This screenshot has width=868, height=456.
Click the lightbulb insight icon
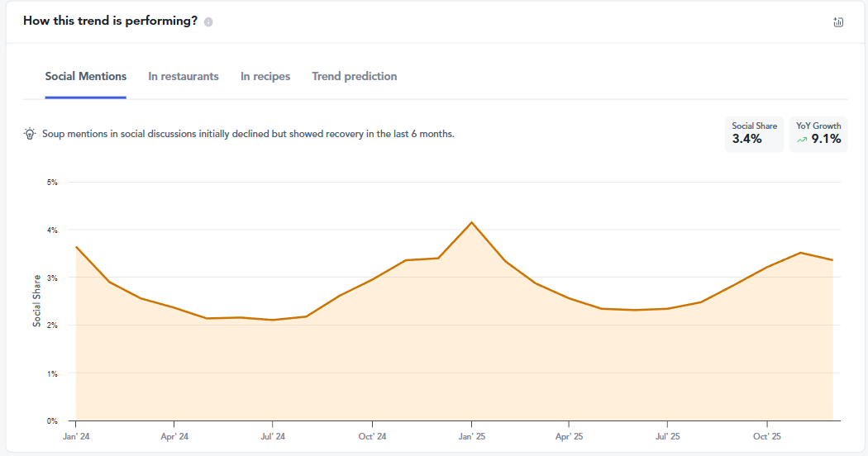point(30,134)
